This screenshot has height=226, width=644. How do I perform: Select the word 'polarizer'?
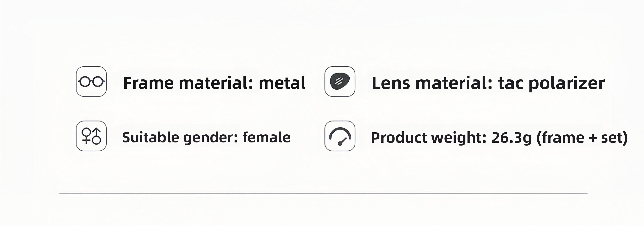566,84
